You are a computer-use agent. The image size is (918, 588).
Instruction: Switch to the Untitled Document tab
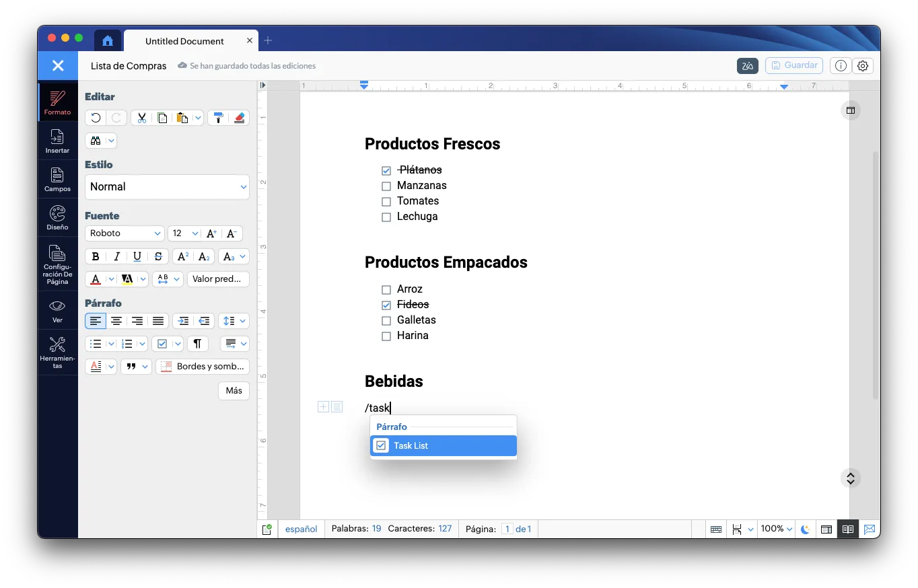pos(184,41)
